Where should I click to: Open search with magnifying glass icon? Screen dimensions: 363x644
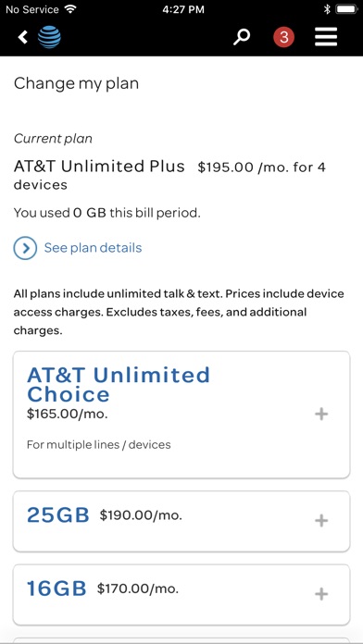pos(242,37)
